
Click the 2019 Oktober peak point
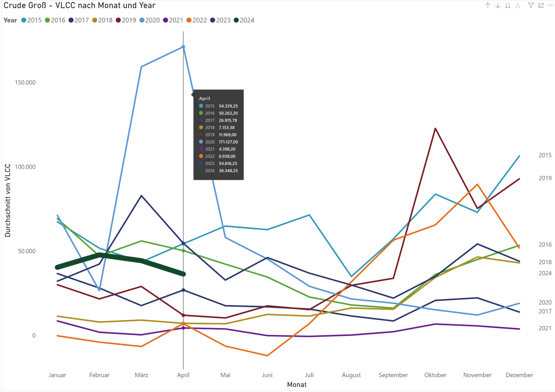435,128
